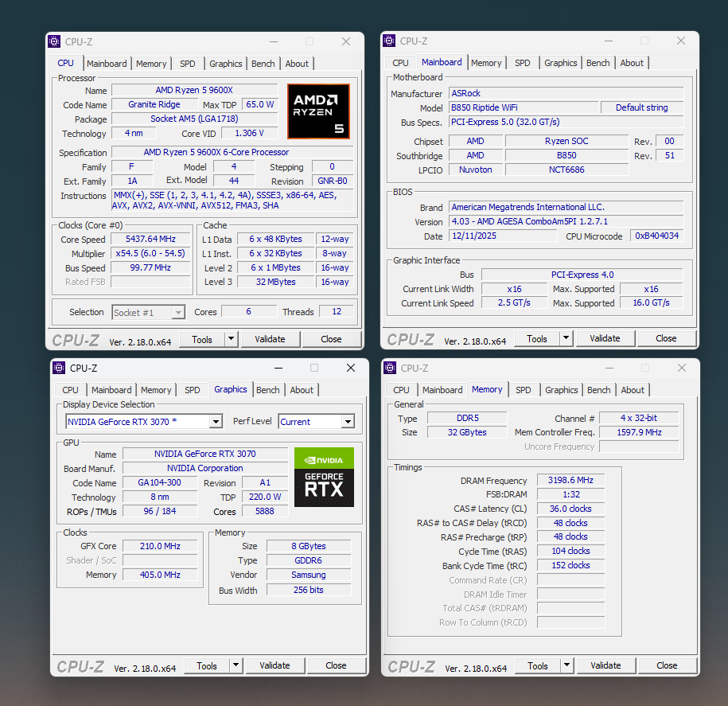This screenshot has width=728, height=706.
Task: Open the SPD tab in the Graphics window
Action: coord(193,390)
